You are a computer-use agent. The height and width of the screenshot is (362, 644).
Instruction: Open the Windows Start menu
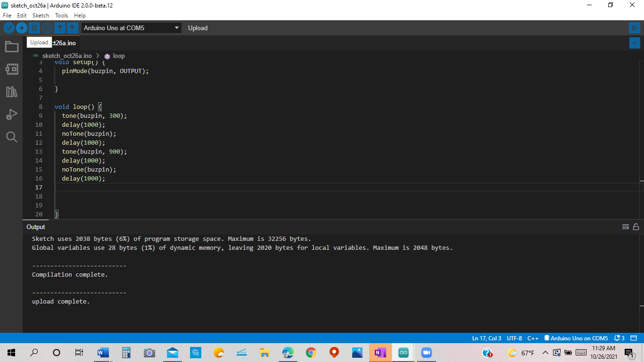click(x=11, y=353)
